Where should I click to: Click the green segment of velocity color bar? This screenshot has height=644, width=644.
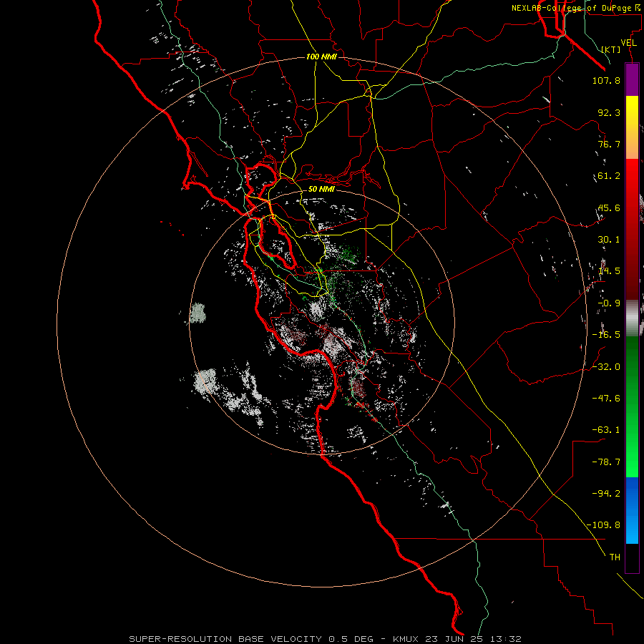[632, 406]
